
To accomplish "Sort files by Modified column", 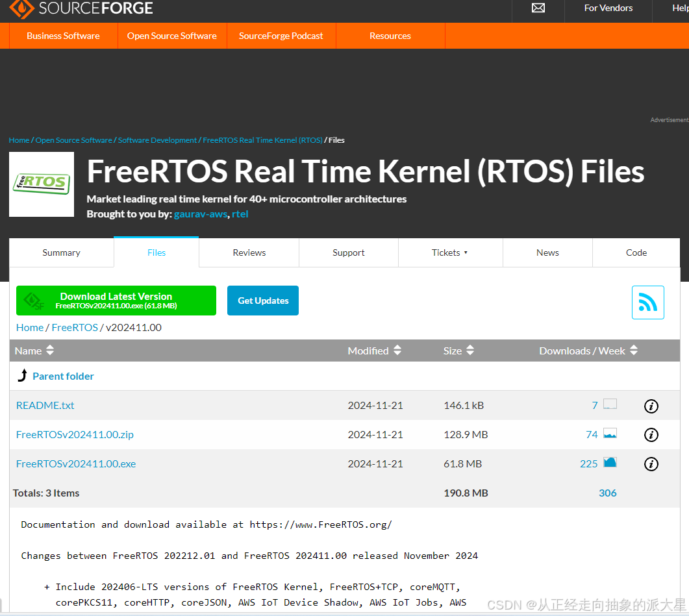I will (x=375, y=351).
